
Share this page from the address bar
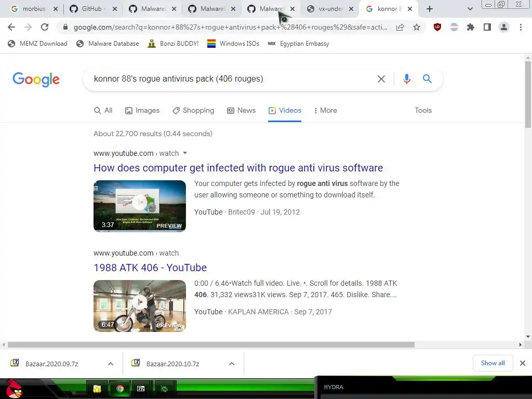(x=400, y=27)
